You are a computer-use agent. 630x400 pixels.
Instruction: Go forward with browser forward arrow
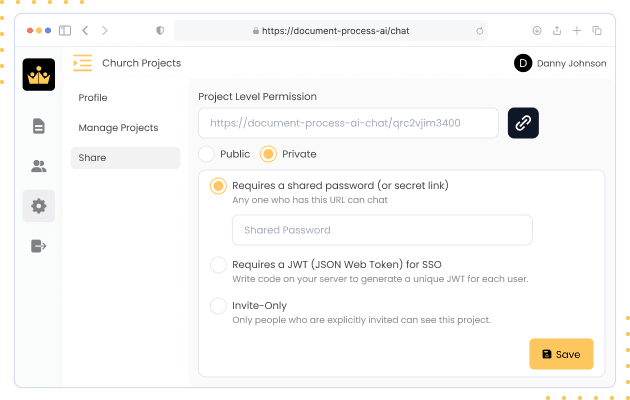pyautogui.click(x=105, y=31)
